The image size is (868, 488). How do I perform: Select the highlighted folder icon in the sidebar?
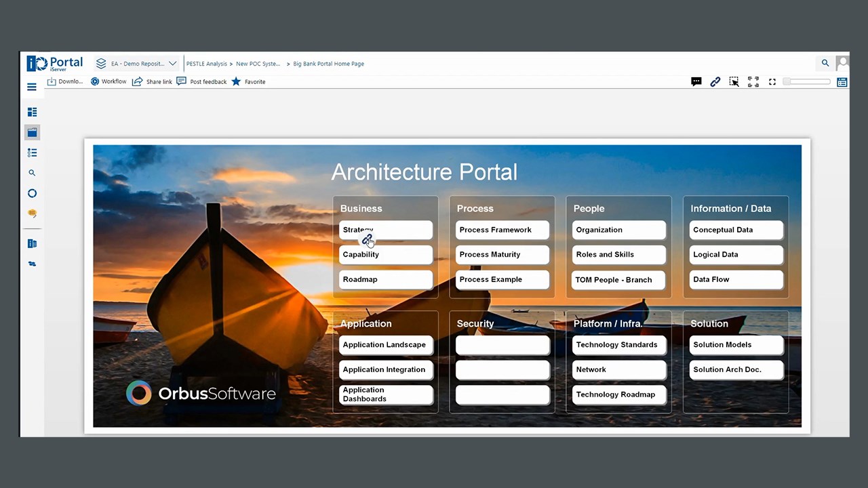(x=32, y=132)
